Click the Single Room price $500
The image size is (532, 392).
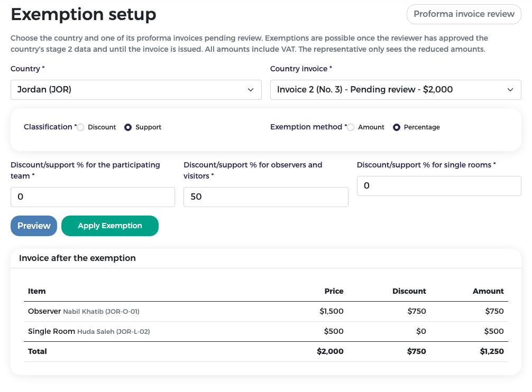[x=334, y=331]
